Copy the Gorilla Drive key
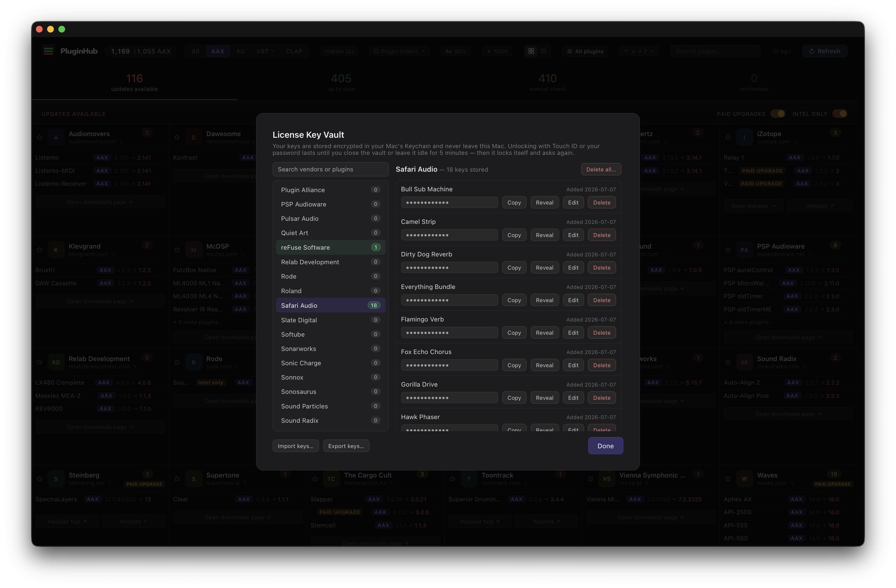The height and width of the screenshot is (588, 896). pos(514,398)
